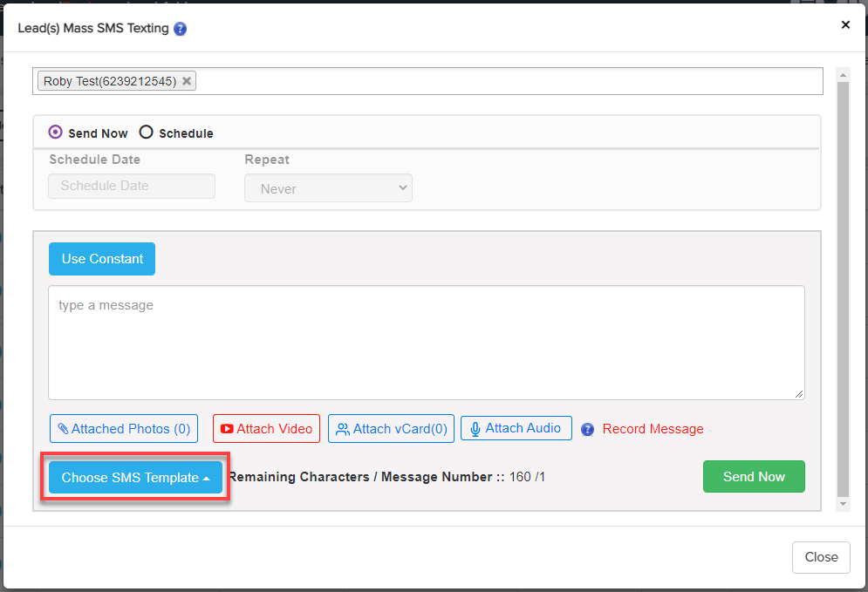Click the Record Message link
This screenshot has height=592, width=868.
click(x=653, y=429)
